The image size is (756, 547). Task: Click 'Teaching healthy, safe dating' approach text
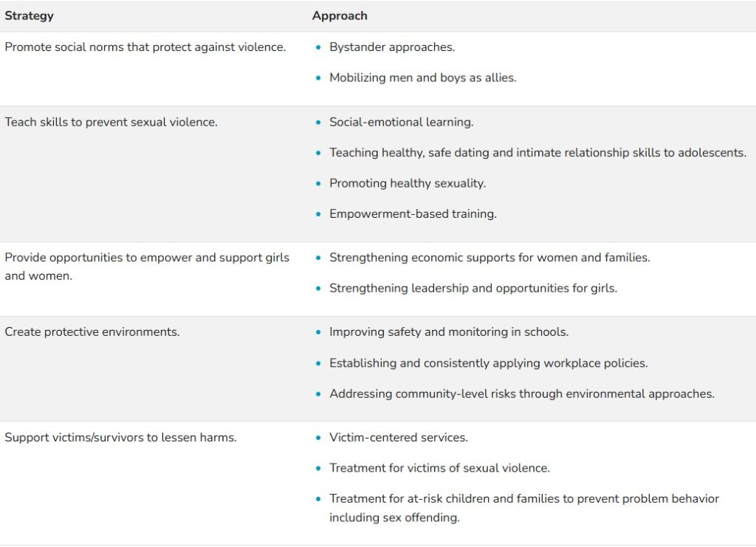click(537, 153)
